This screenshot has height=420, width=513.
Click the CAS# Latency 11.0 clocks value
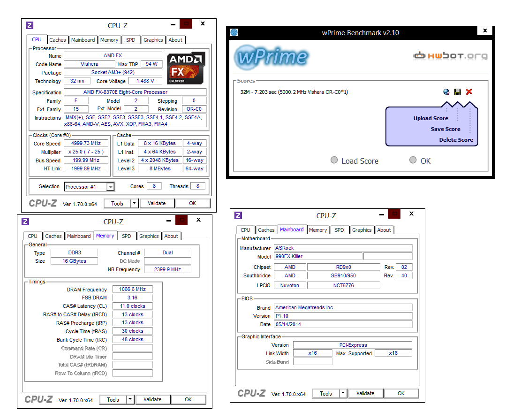pyautogui.click(x=133, y=306)
